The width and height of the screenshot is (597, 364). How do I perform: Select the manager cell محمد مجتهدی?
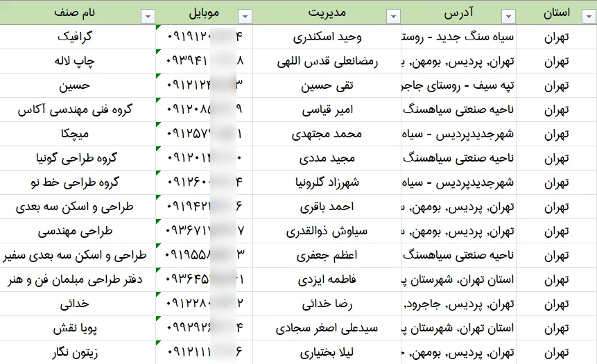pyautogui.click(x=327, y=134)
